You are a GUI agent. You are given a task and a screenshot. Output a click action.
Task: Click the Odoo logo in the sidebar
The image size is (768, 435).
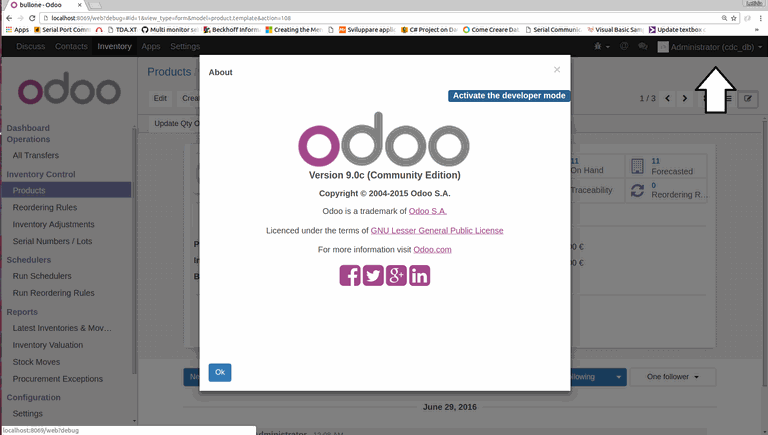pos(69,89)
